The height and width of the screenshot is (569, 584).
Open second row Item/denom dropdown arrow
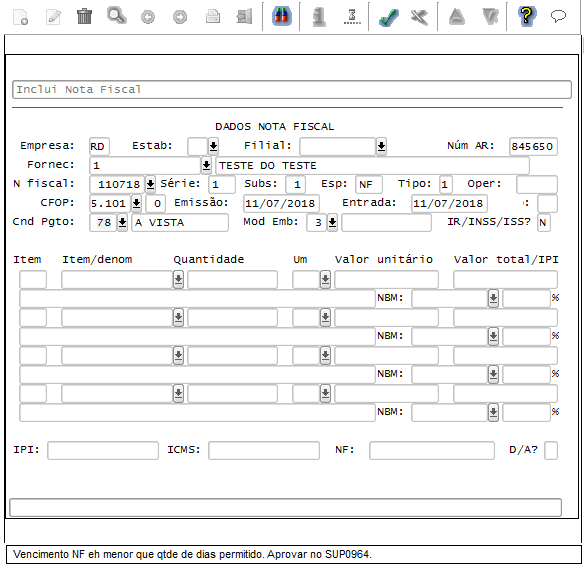tap(178, 317)
